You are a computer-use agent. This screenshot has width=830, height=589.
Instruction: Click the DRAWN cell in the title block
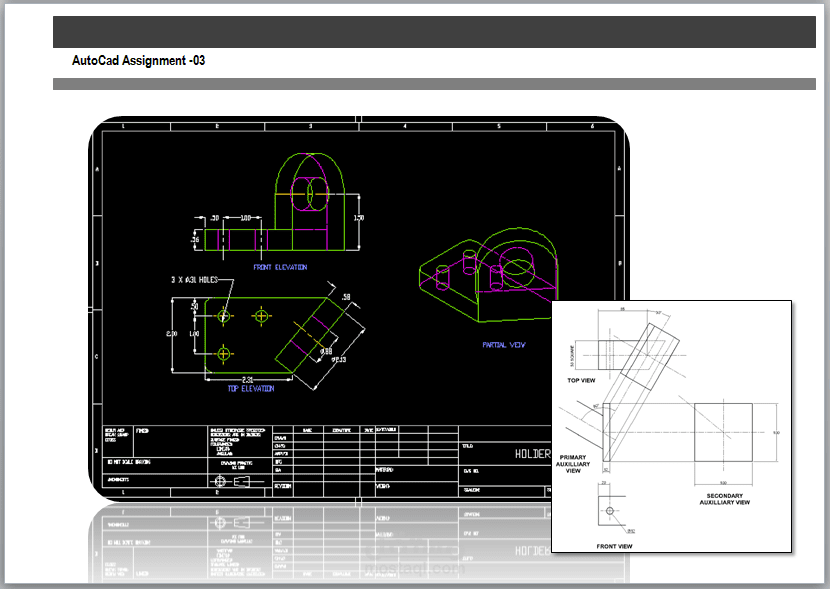coord(282,440)
